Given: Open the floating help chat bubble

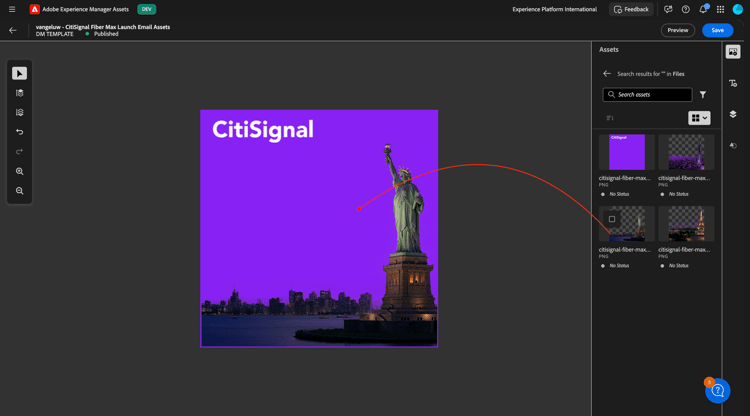Looking at the screenshot, I should coord(717,391).
